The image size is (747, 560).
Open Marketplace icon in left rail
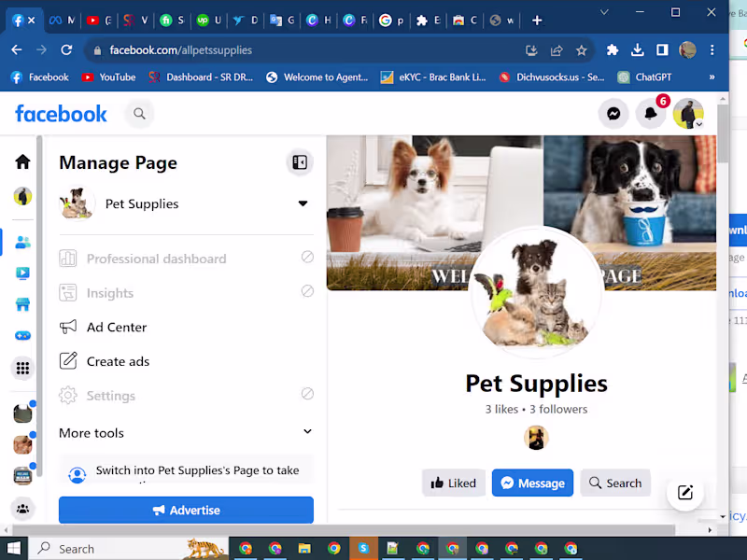coord(22,304)
